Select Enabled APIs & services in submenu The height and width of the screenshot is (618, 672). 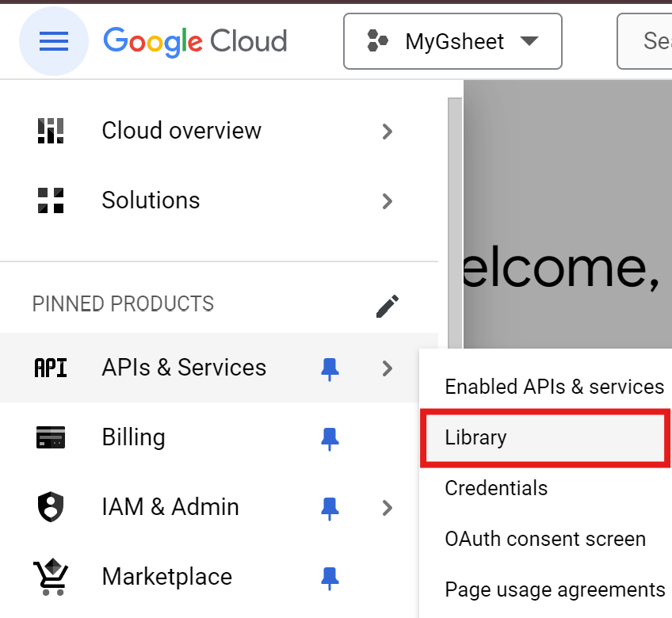click(x=545, y=387)
